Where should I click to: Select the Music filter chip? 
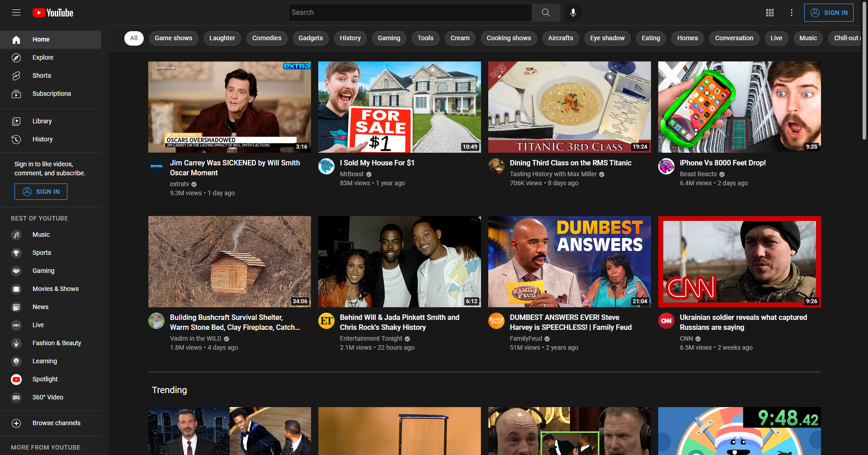coord(808,38)
